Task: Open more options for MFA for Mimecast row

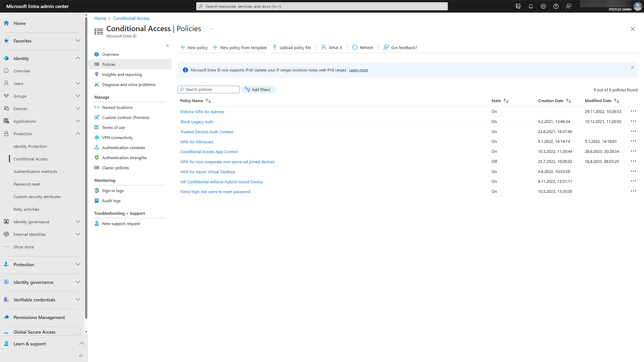Action: (x=633, y=141)
